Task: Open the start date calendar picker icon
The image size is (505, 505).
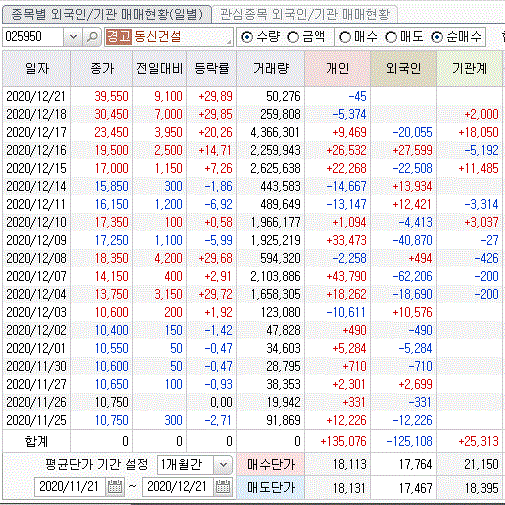Action: (115, 487)
